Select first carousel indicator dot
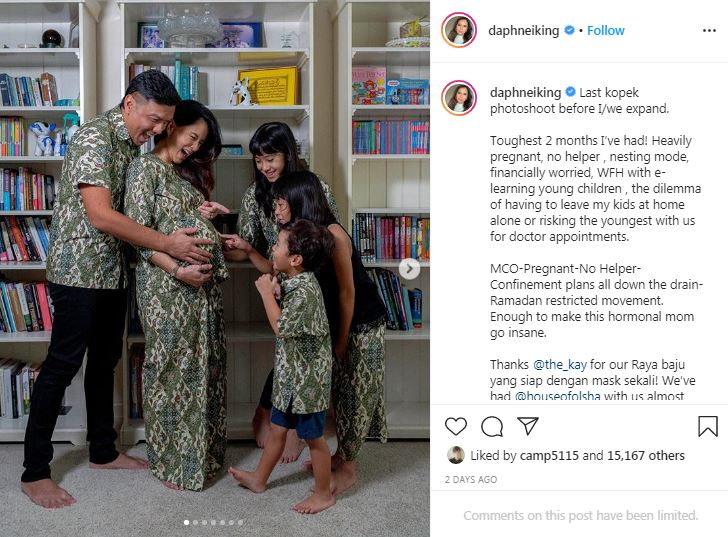 click(186, 523)
